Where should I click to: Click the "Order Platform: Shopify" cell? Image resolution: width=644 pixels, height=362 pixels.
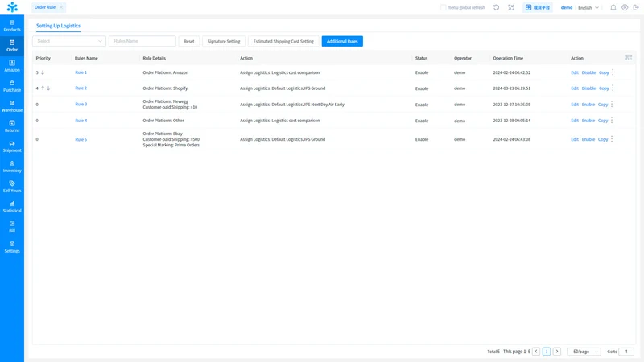165,88
